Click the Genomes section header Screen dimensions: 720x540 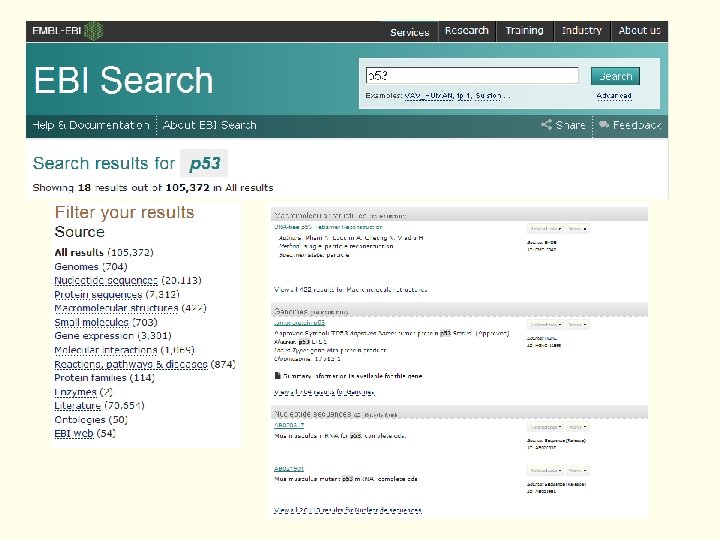click(459, 311)
